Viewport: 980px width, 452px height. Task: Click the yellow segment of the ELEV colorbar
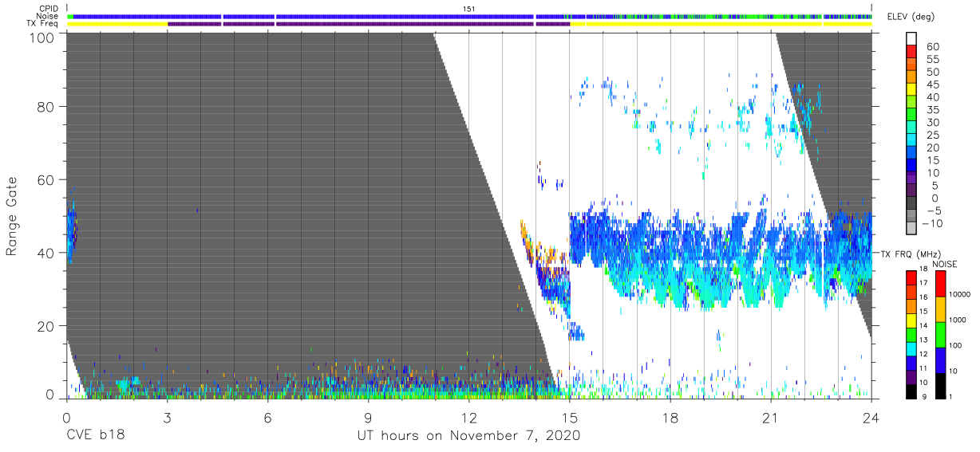tap(912, 90)
